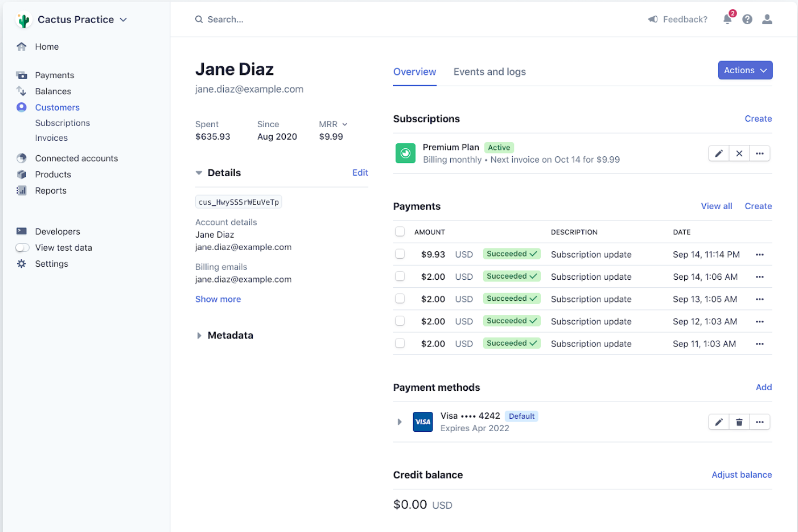Image resolution: width=798 pixels, height=532 pixels.
Task: Open more options for Sep 14, 1:06 AM payment
Action: pyautogui.click(x=760, y=277)
